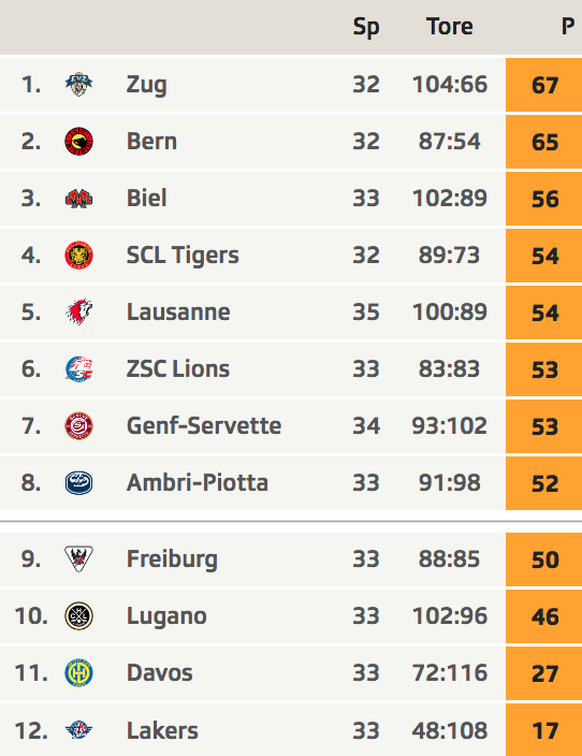
Task: Open the Genf-Servette team name link
Action: coord(204,426)
